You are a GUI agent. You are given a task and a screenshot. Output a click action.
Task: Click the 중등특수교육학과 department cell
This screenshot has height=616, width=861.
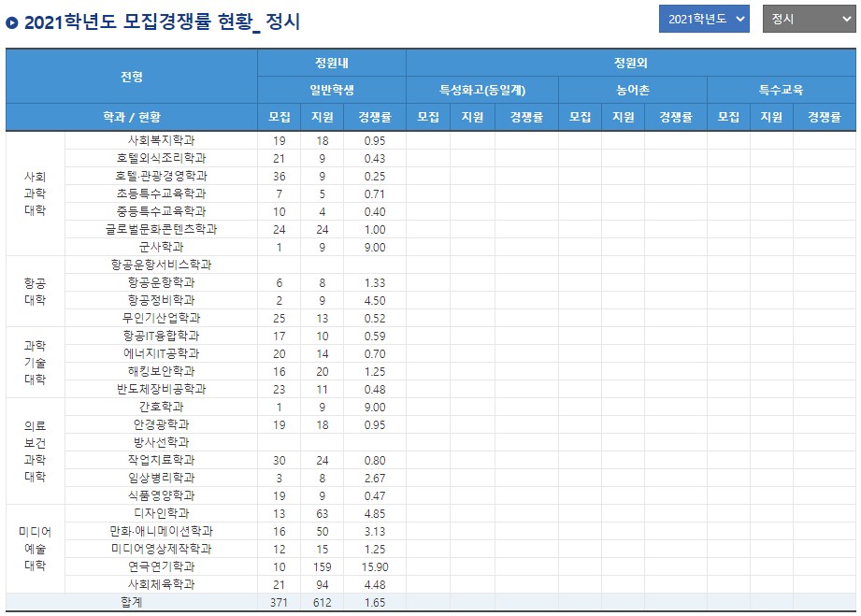point(161,211)
